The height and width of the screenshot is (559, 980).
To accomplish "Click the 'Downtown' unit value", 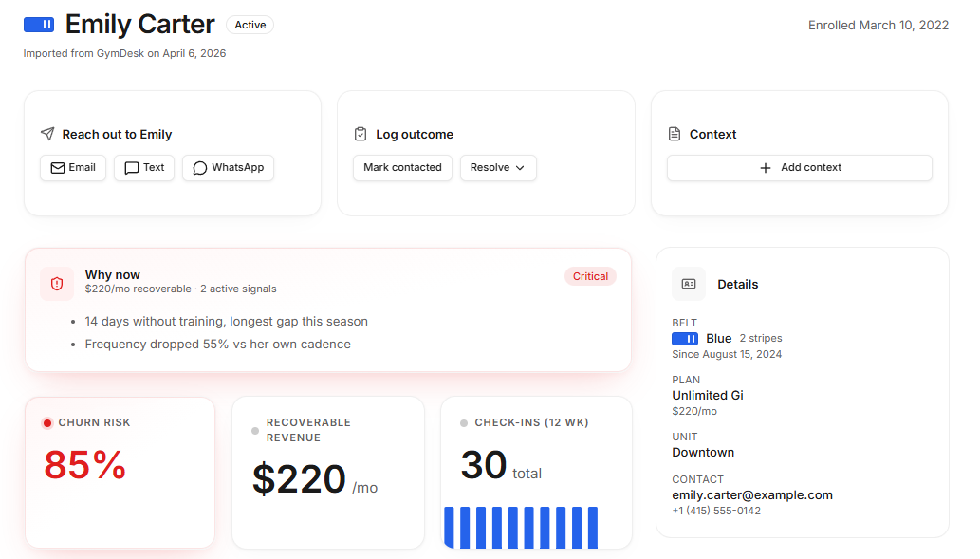I will 703,452.
